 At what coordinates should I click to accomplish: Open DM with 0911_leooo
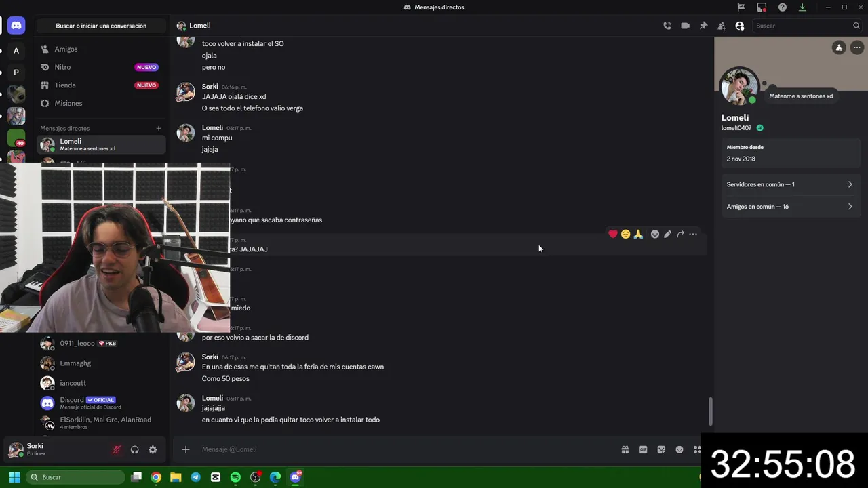click(101, 343)
